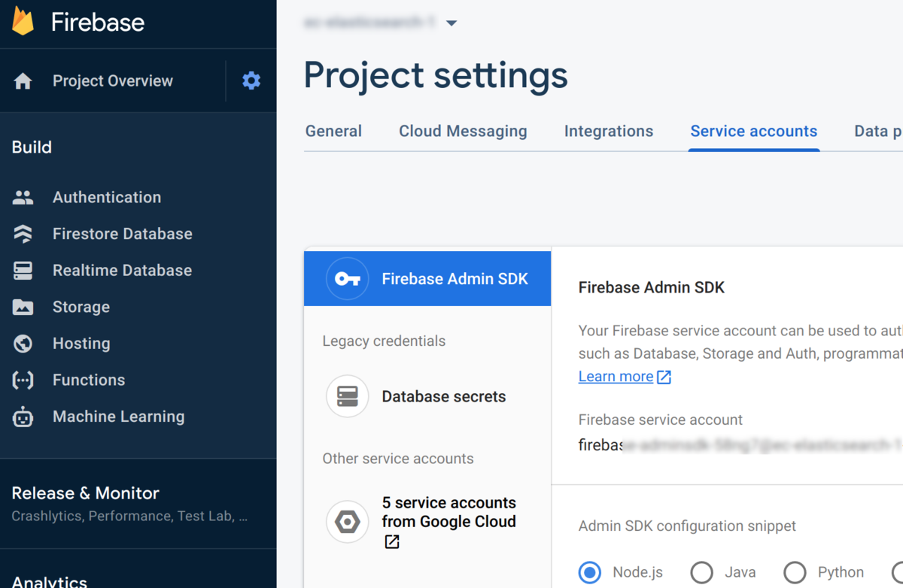Viewport: 903px width, 588px height.
Task: Open Firestore Database in the sidebar
Action: (122, 233)
